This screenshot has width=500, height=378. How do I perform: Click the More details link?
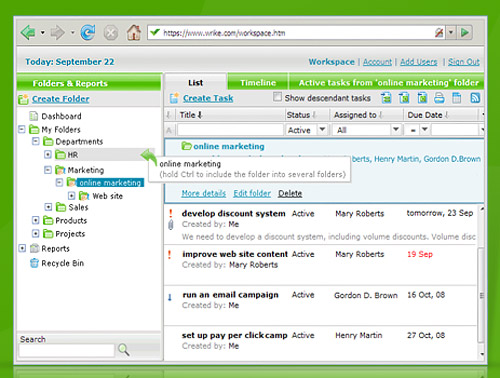pos(203,194)
